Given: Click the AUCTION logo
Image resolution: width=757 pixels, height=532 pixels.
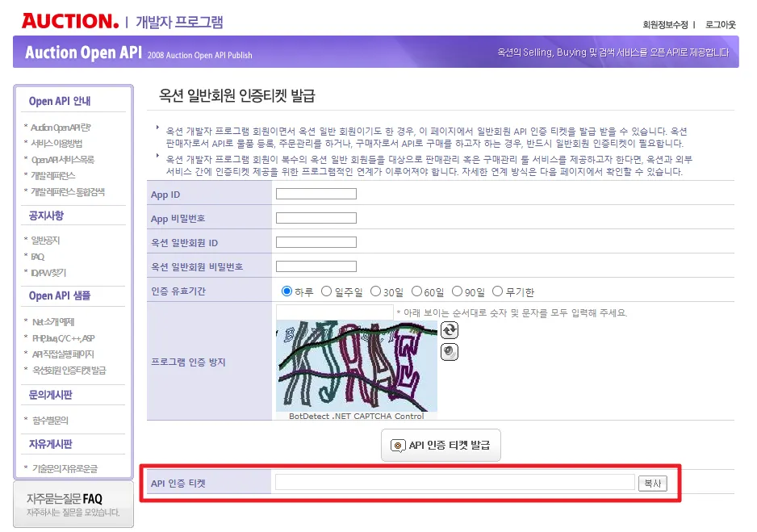Looking at the screenshot, I should pos(70,21).
